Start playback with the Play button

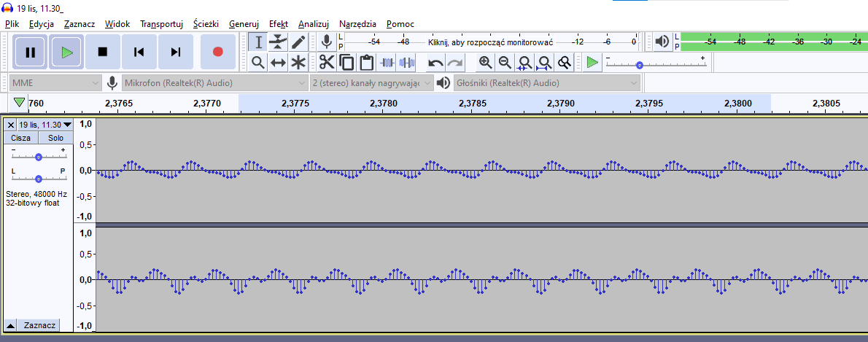click(x=66, y=52)
